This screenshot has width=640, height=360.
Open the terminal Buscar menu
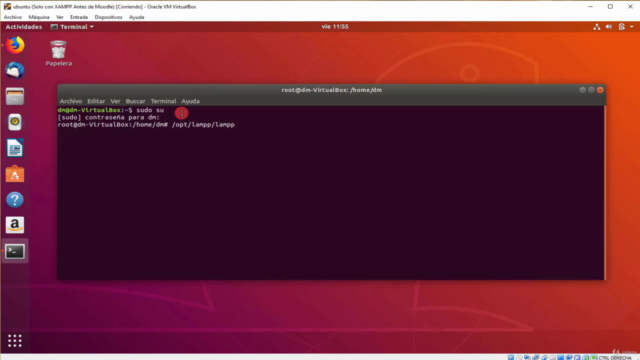tap(136, 101)
